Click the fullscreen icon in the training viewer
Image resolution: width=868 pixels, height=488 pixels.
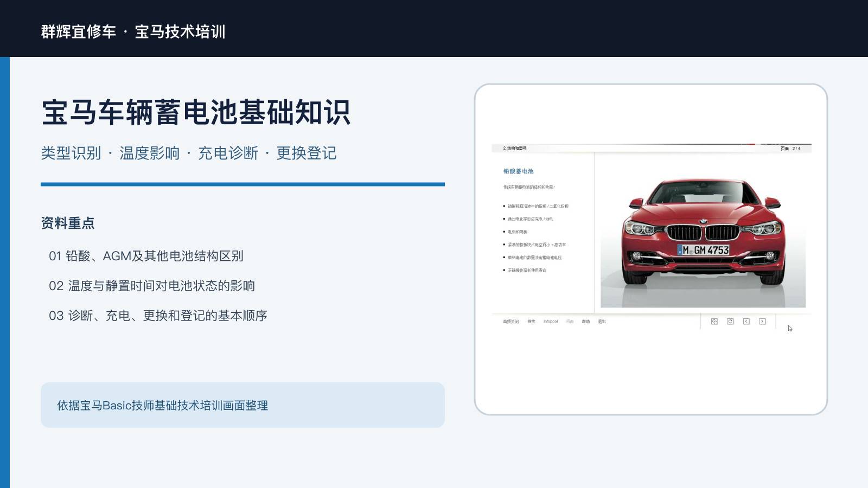[x=714, y=322]
